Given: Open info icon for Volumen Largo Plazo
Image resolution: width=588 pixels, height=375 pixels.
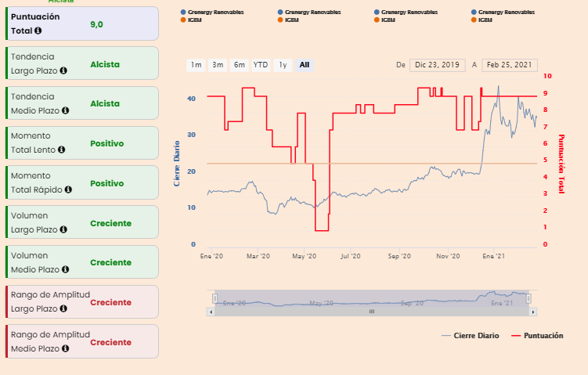Looking at the screenshot, I should pos(63,229).
